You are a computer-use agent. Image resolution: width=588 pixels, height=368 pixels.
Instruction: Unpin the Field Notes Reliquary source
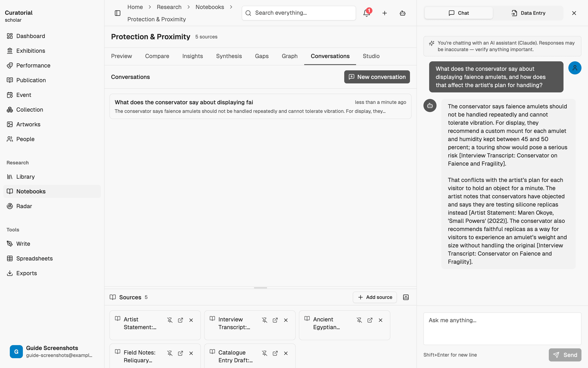click(170, 353)
